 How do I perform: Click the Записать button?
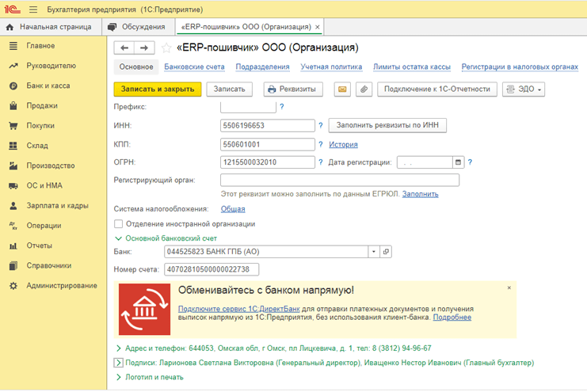pyautogui.click(x=229, y=89)
